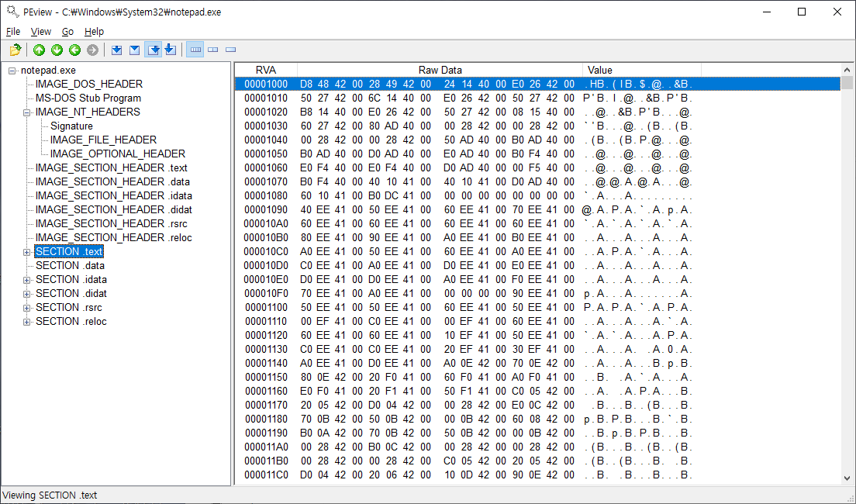Select IMAGE_OPTIONAL_HEADER in the tree
This screenshot has width=856, height=504.
coord(117,154)
